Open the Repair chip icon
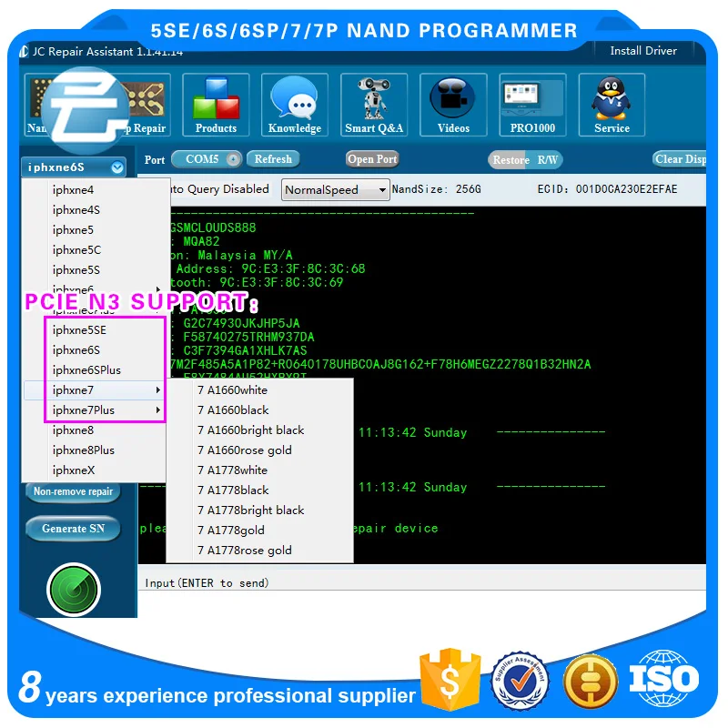The image size is (728, 728). click(147, 105)
